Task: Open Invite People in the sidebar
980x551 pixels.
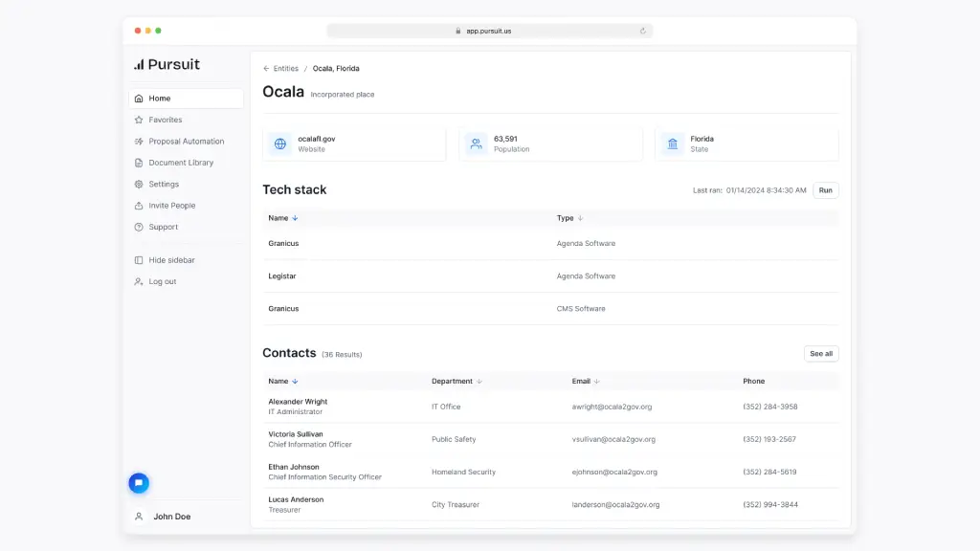Action: click(187, 206)
